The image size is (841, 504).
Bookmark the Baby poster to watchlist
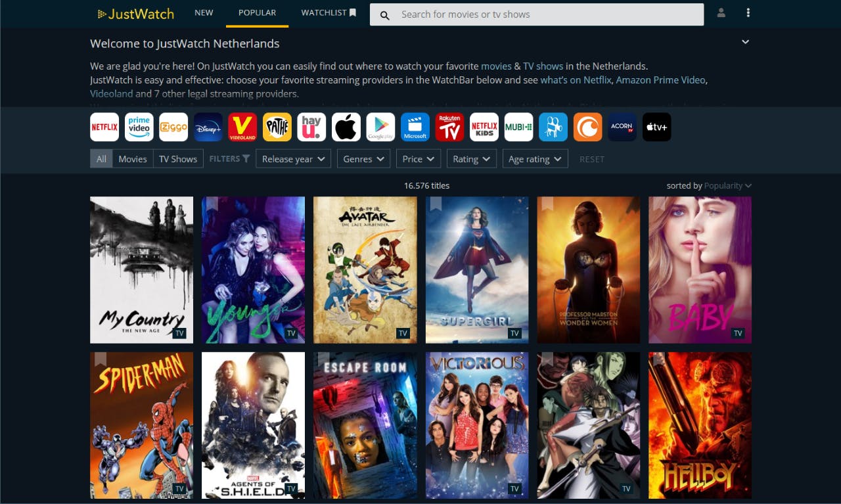click(x=659, y=203)
